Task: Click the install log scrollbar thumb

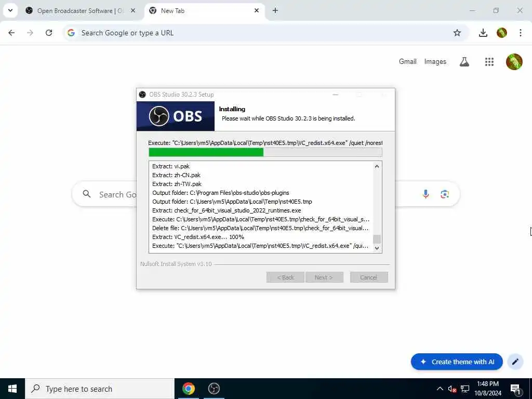Action: 377,239
